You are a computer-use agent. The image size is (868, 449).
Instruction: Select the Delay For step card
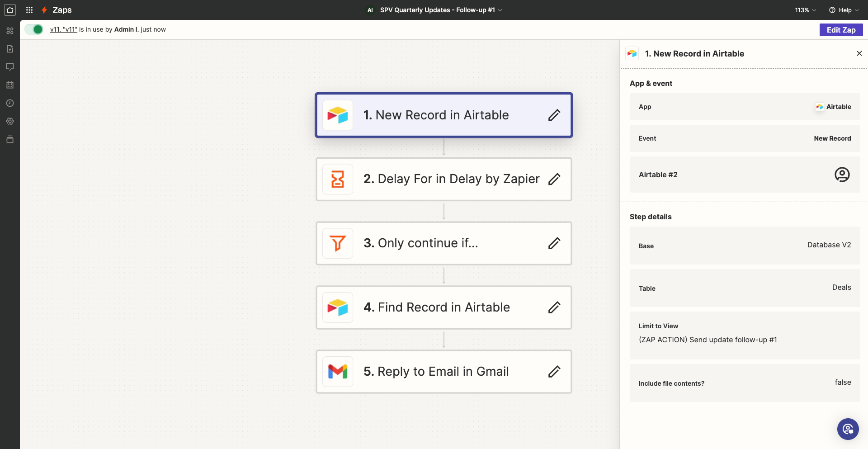click(444, 179)
